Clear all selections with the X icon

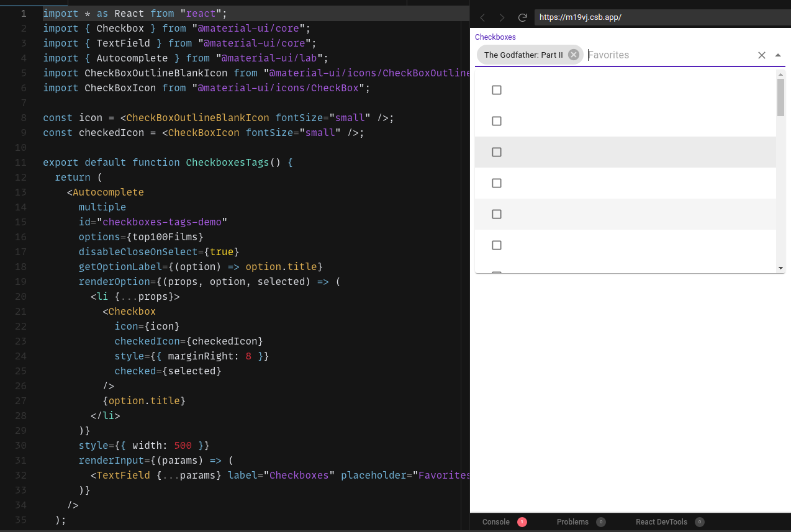[762, 55]
